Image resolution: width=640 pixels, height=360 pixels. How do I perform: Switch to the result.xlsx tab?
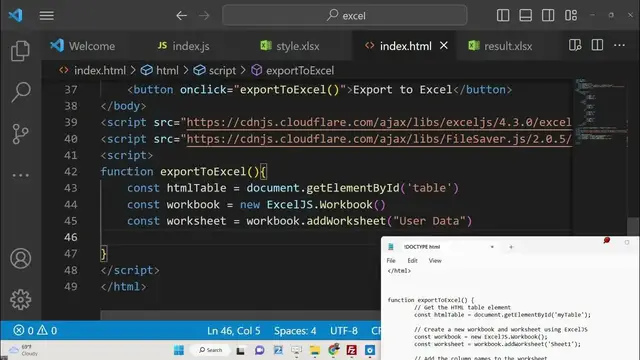[501, 46]
